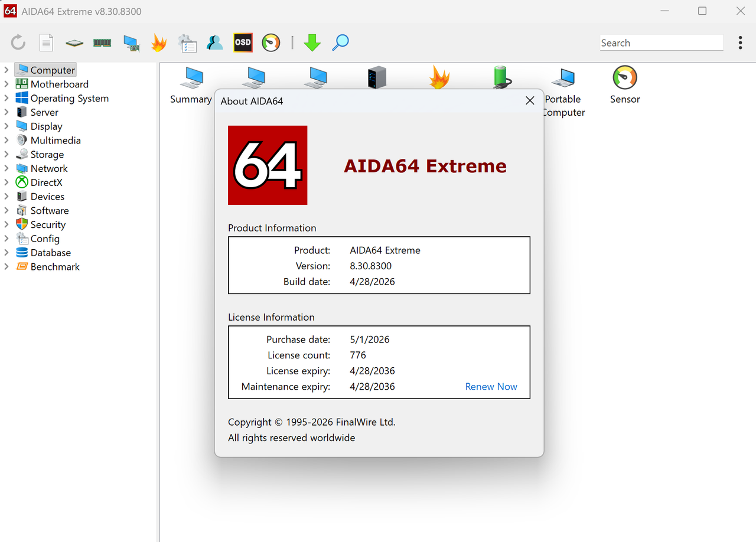Viewport: 756px width, 542px height.
Task: Click into the Search field
Action: [661, 43]
